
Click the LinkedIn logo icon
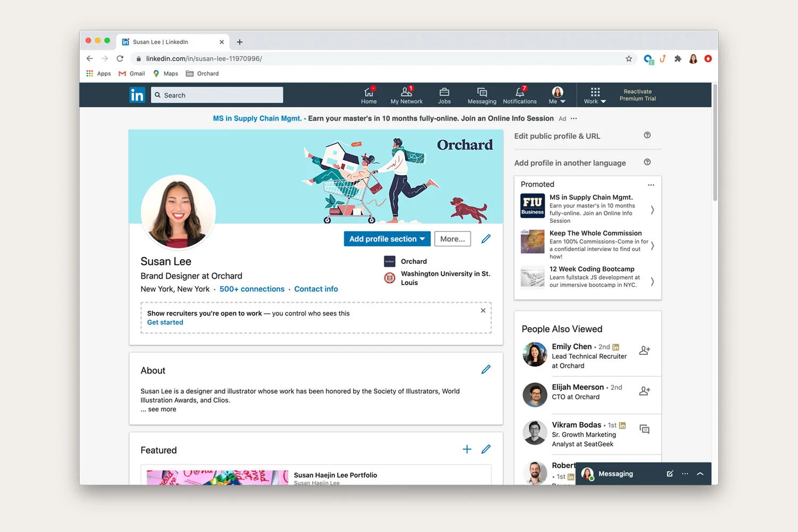coord(137,95)
